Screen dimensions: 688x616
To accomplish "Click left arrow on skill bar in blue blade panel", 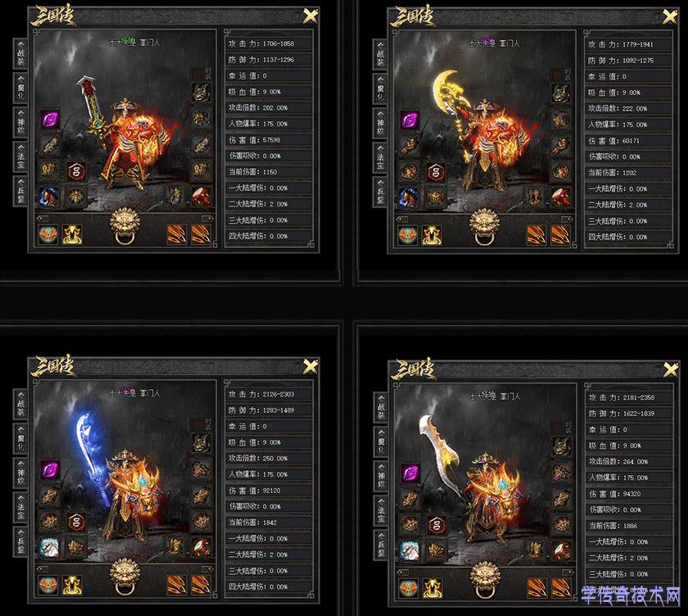I will 43,569.
